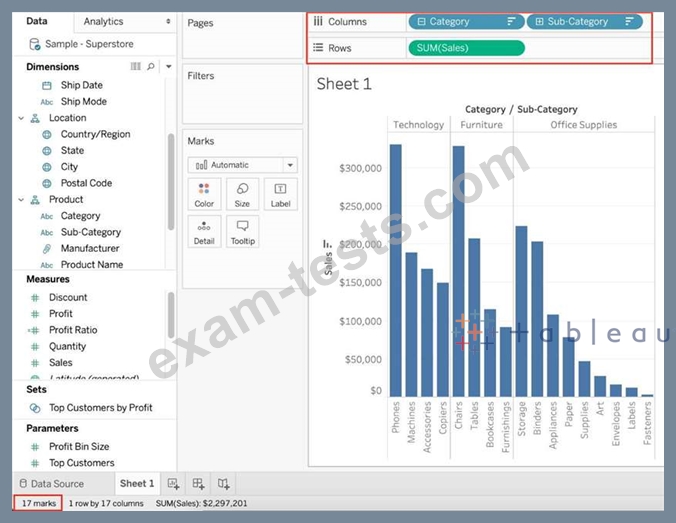Collapse the Location hierarchy
Image resolution: width=676 pixels, height=523 pixels.
(x=21, y=118)
